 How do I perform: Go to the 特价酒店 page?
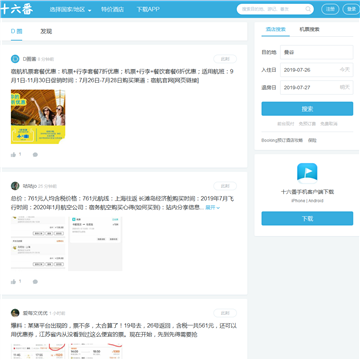[112, 10]
